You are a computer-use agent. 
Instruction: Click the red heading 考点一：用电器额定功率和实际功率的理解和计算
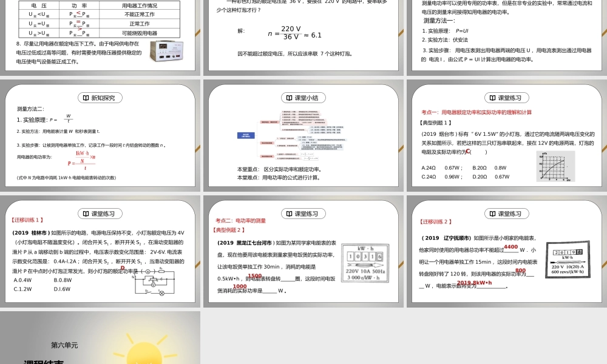(476, 112)
